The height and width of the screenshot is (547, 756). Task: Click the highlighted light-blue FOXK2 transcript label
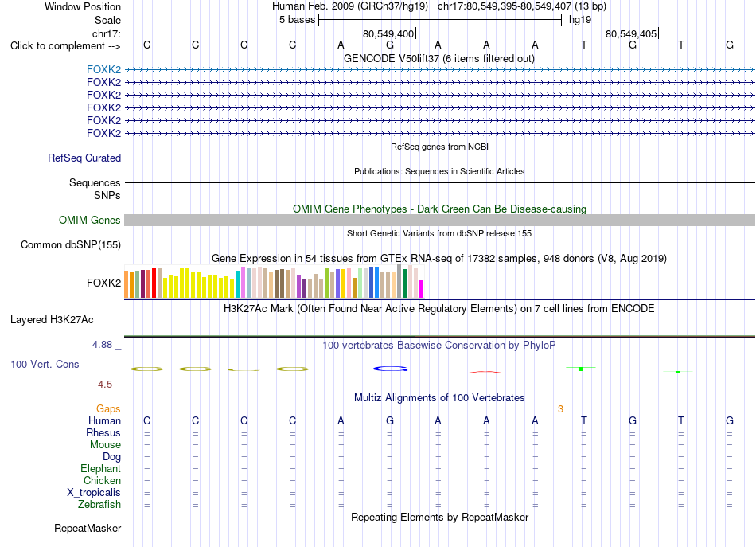point(103,69)
